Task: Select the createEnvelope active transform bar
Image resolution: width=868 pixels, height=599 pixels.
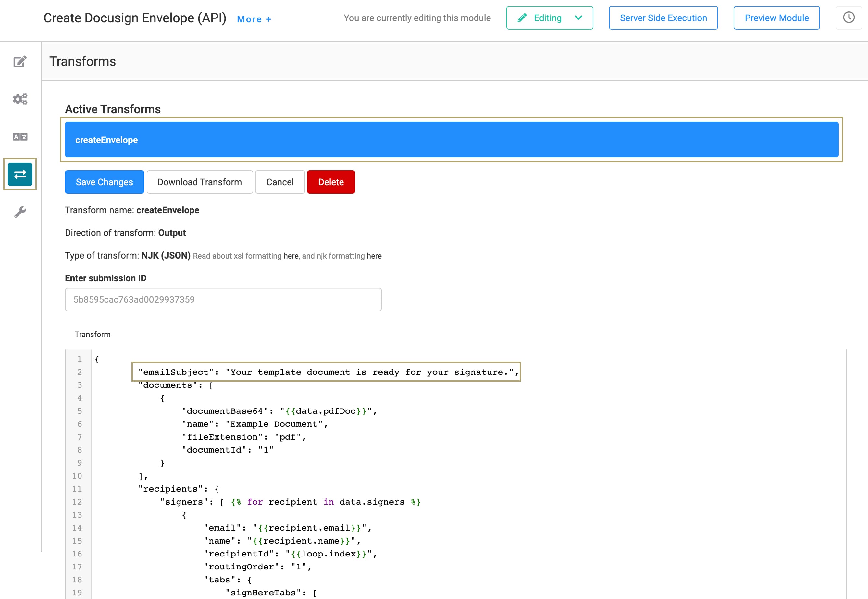Action: tap(452, 140)
